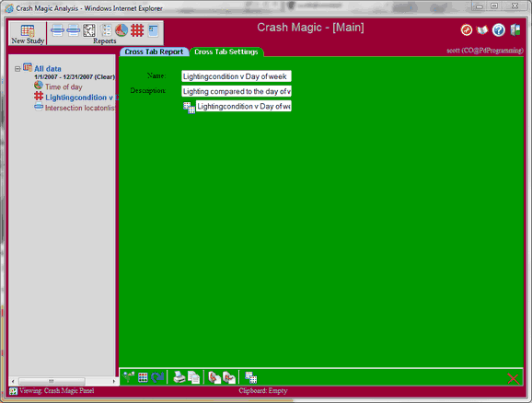Switch to the Cross Tab Report tab
This screenshot has height=403, width=532.
(154, 52)
